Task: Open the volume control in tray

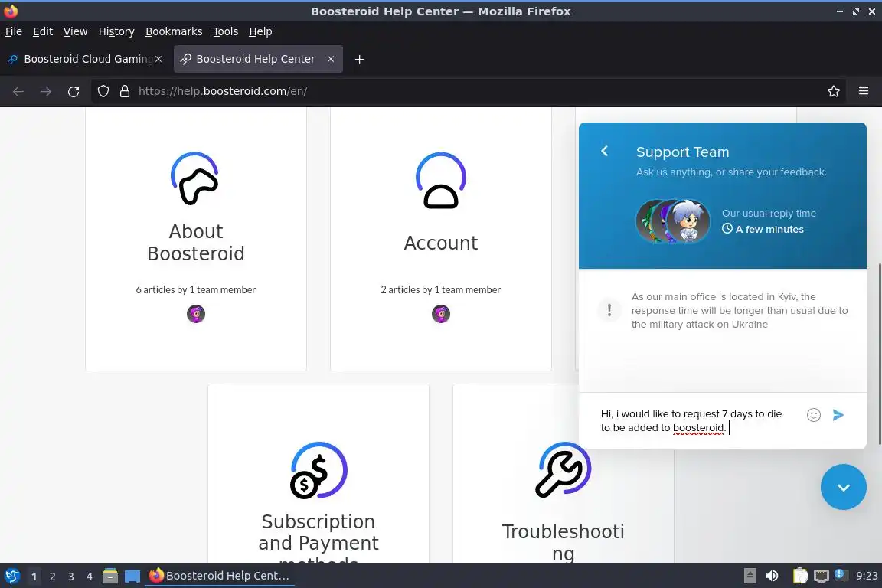Action: (x=772, y=576)
